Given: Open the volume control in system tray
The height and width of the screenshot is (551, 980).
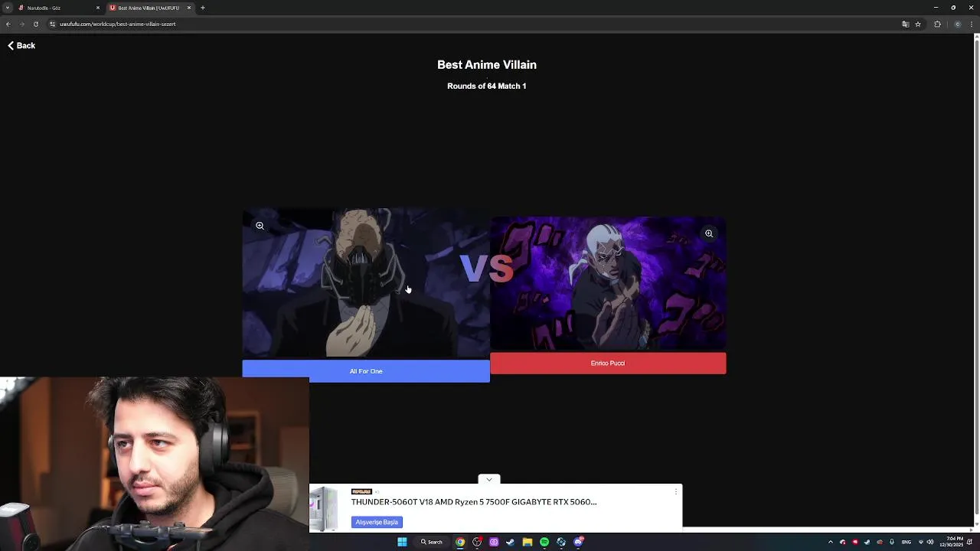Looking at the screenshot, I should (x=930, y=542).
